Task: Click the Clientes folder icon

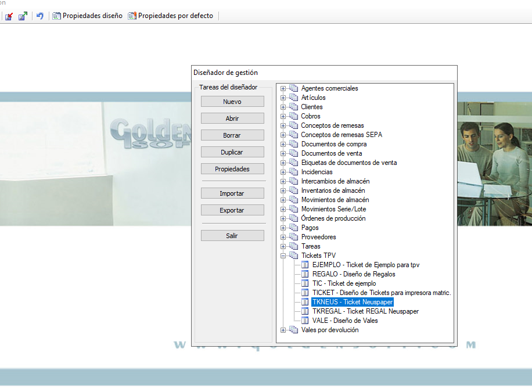Action: click(x=293, y=107)
